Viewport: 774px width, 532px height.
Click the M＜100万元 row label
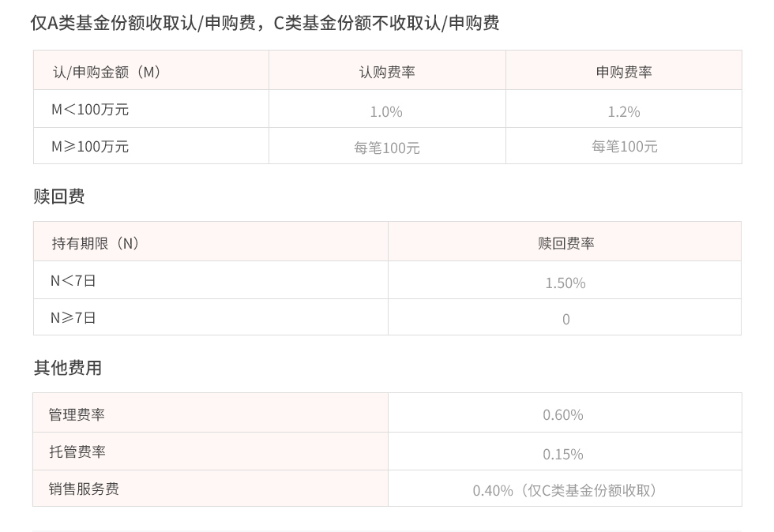coord(90,109)
